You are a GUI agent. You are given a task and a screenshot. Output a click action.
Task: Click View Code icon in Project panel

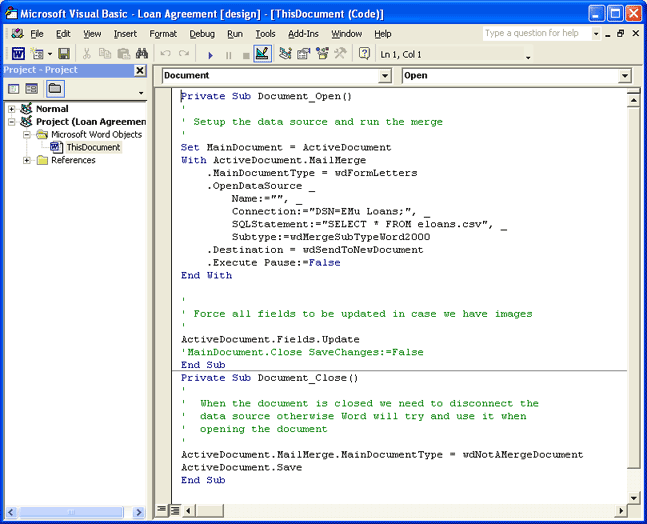[x=14, y=89]
